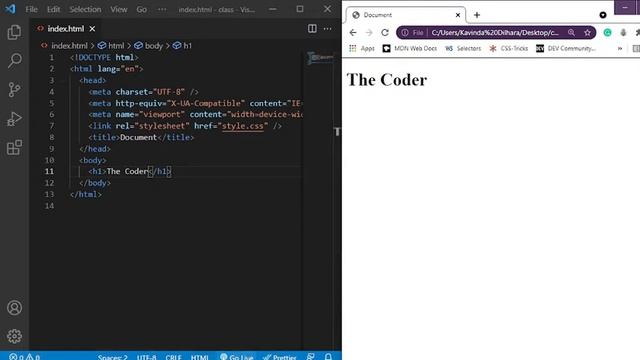Go forward in the browser
This screenshot has height=360, width=640.
(x=369, y=33)
